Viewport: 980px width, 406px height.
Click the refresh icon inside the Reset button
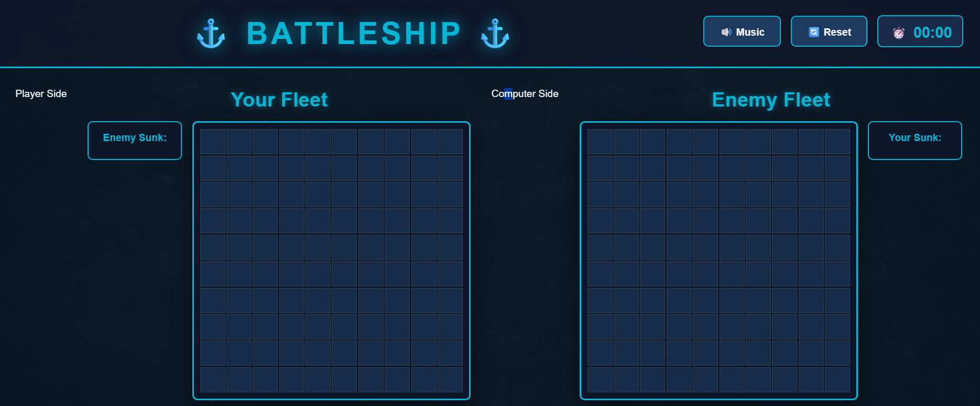click(814, 31)
